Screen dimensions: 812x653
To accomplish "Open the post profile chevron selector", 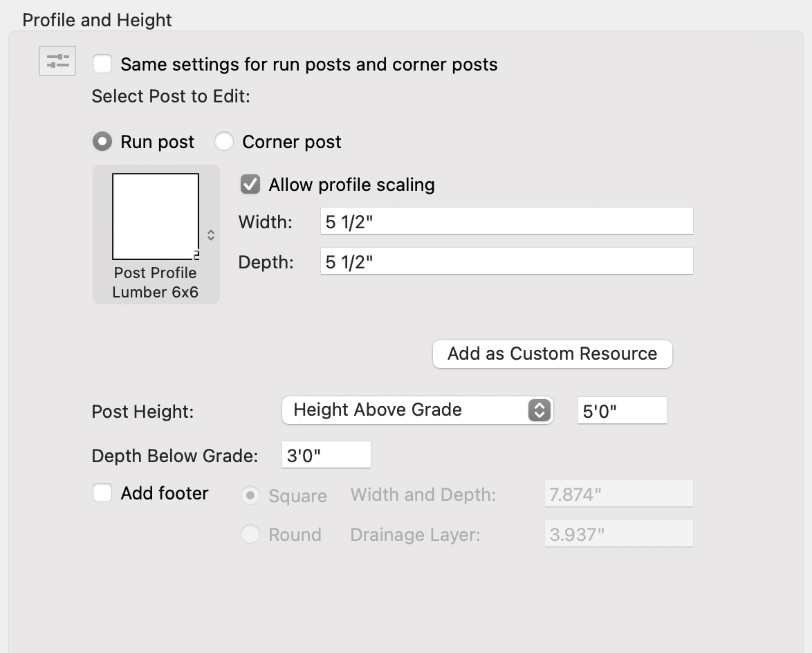I will click(x=211, y=235).
